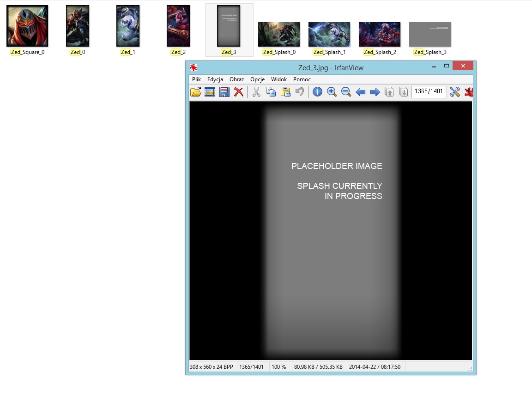
Task: Open the Properties tools icon
Action: coord(454,92)
